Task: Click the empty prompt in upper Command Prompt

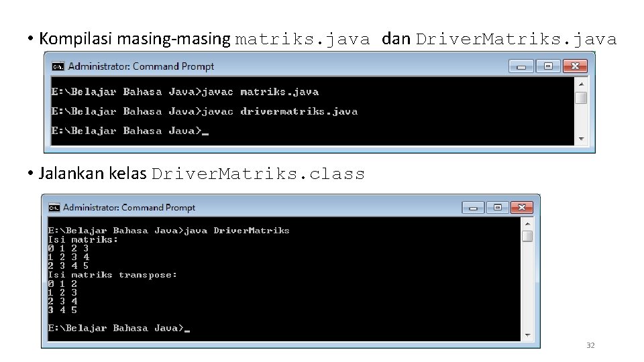Action: pyautogui.click(x=129, y=131)
